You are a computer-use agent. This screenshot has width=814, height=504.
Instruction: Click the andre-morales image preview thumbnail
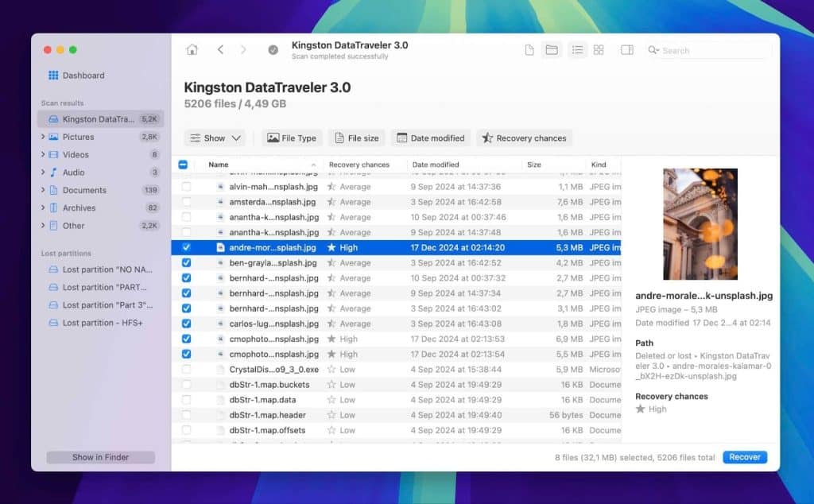(700, 223)
